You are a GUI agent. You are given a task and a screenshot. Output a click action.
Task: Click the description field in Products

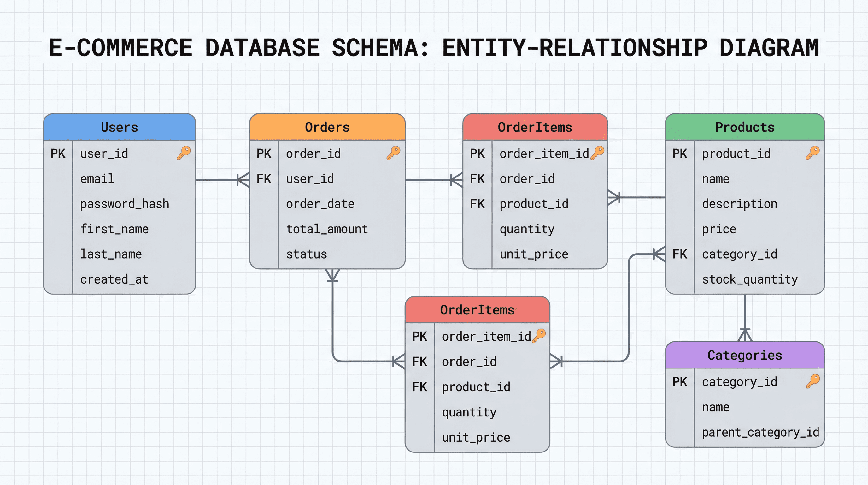point(739,204)
